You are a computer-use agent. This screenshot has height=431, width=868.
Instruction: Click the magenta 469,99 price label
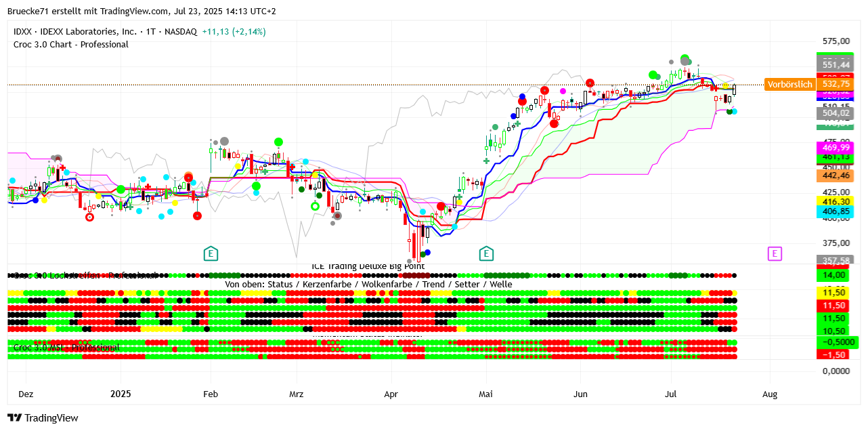coord(836,148)
